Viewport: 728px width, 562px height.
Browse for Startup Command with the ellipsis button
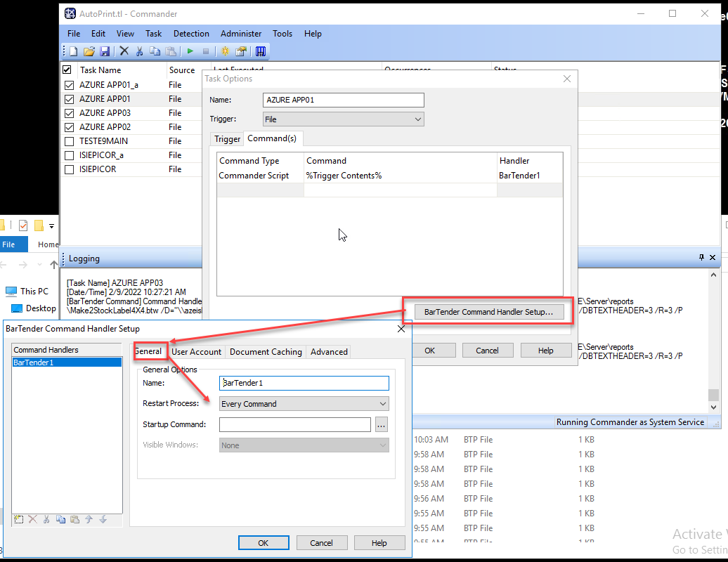coord(381,424)
